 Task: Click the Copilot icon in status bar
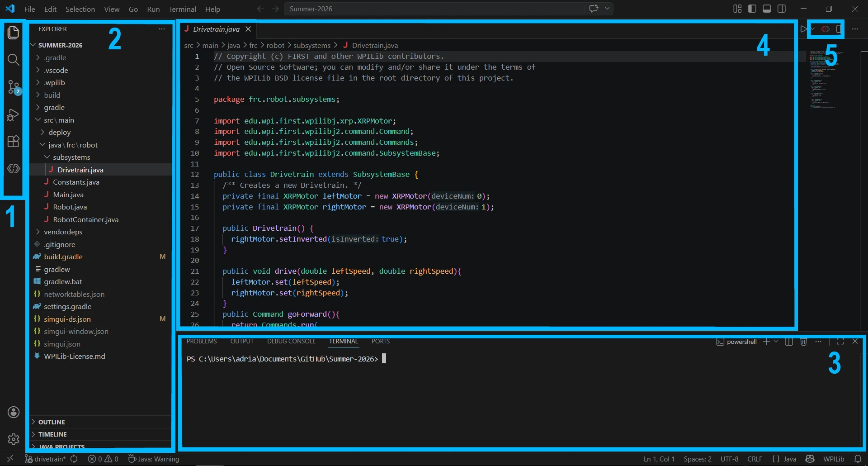[810, 459]
